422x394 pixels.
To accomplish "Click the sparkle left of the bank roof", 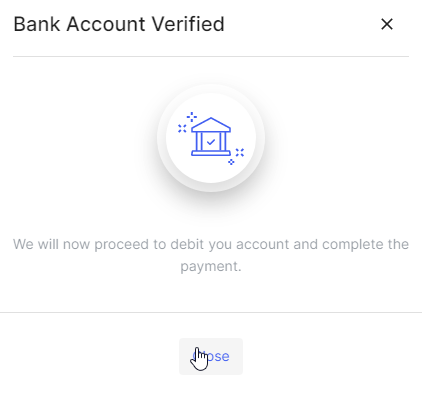I will pyautogui.click(x=182, y=128).
